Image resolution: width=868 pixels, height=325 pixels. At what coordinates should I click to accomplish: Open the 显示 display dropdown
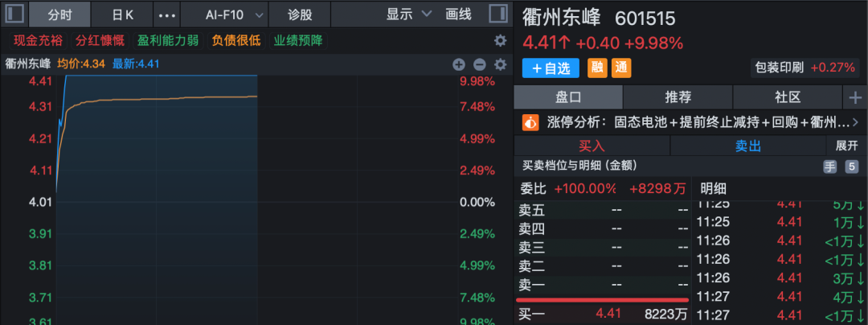[x=408, y=14]
